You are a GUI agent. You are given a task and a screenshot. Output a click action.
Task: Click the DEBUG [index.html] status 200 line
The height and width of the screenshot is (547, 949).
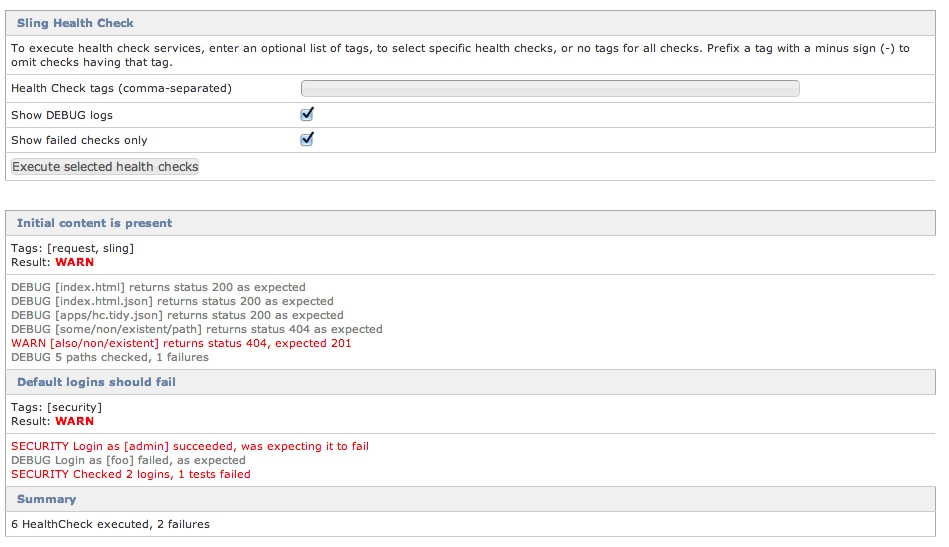172,287
